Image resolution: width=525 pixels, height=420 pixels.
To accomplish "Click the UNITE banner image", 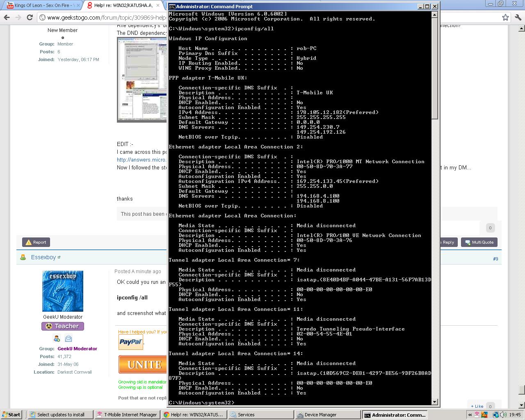I will click(x=143, y=364).
